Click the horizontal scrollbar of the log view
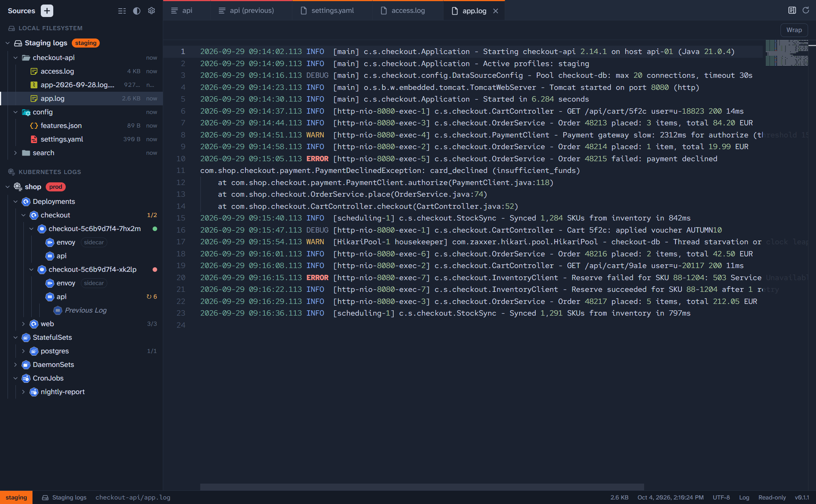The height and width of the screenshot is (504, 816). (x=422, y=487)
